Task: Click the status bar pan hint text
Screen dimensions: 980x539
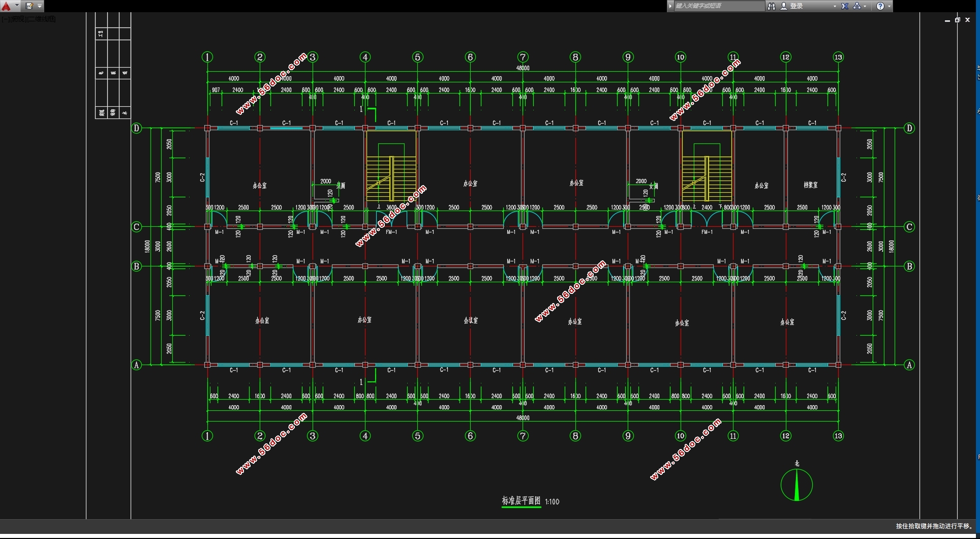Action: pos(934,526)
